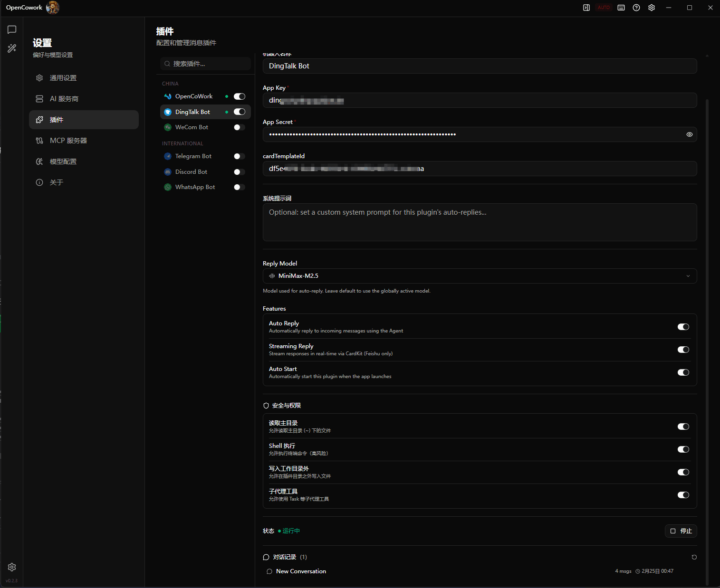720x588 pixels.
Task: Open the help question mark icon
Action: 636,8
